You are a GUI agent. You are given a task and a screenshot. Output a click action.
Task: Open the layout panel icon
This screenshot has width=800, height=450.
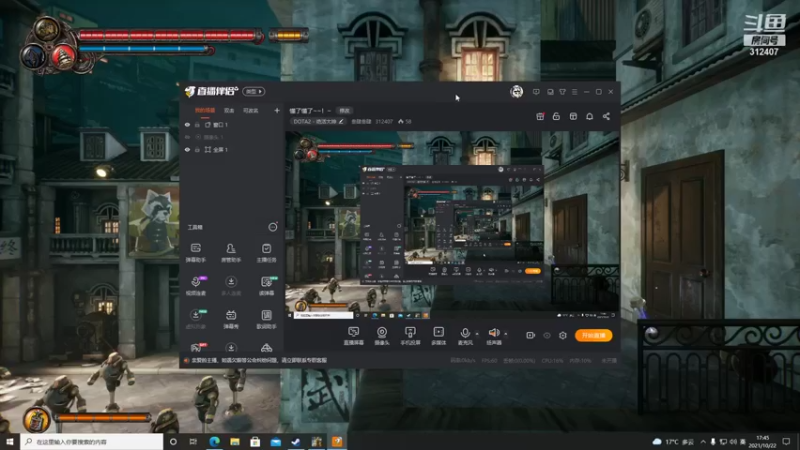coord(573,116)
